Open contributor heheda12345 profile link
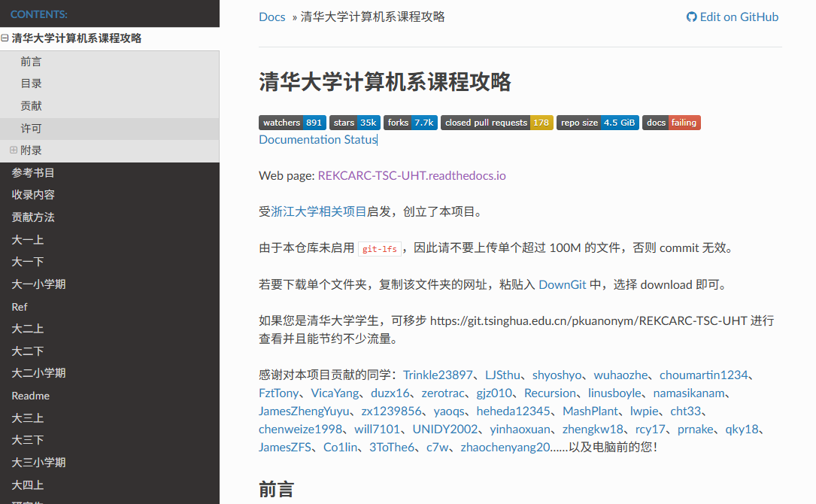Screen dimensions: 816x504 click(x=513, y=411)
